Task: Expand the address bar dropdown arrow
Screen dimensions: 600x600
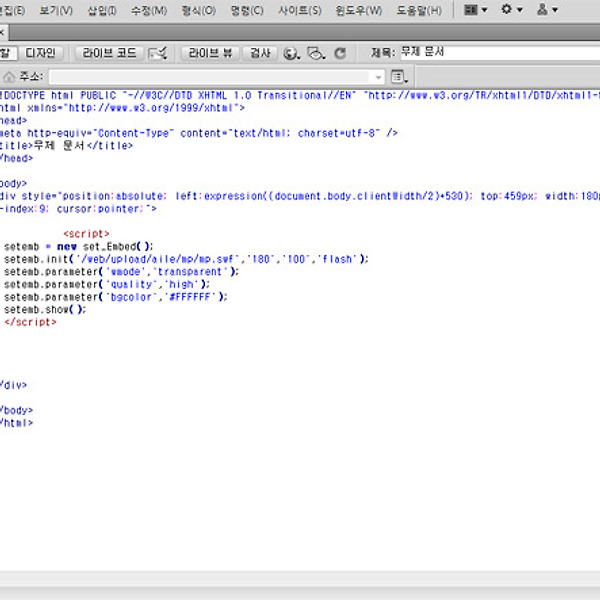Action: pyautogui.click(x=378, y=77)
